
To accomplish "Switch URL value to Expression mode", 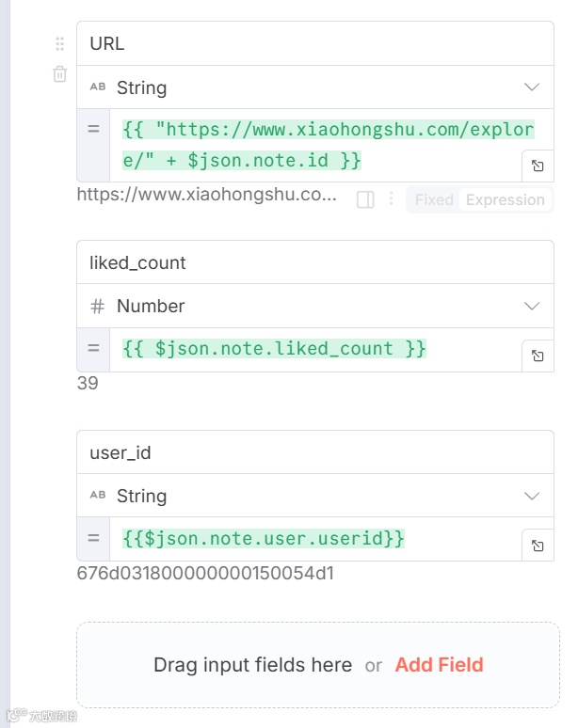I will [506, 199].
